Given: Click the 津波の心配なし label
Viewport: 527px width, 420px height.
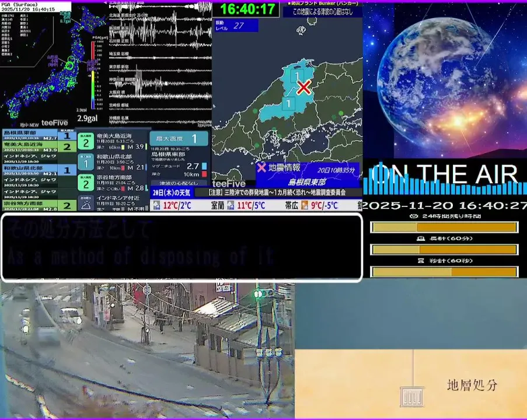Looking at the screenshot, I should coord(179,183).
